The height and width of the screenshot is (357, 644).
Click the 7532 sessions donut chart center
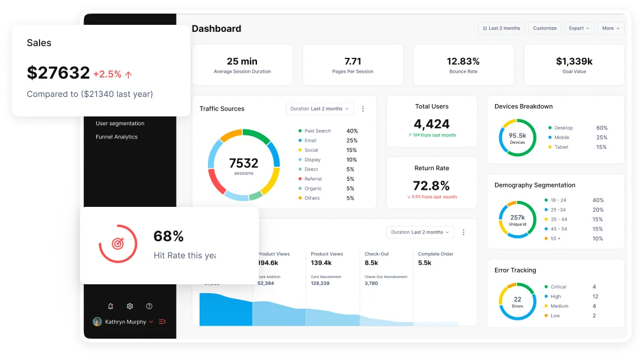(x=243, y=165)
